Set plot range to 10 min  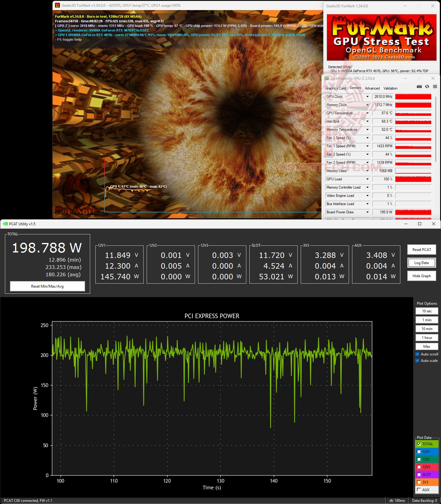(427, 329)
